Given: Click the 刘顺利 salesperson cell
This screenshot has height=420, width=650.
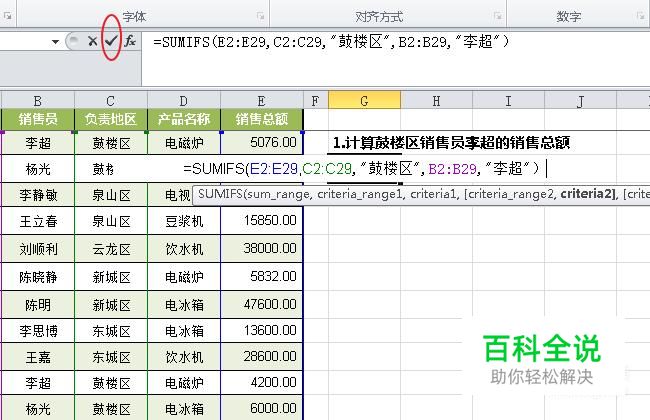Looking at the screenshot, I should pyautogui.click(x=38, y=248).
